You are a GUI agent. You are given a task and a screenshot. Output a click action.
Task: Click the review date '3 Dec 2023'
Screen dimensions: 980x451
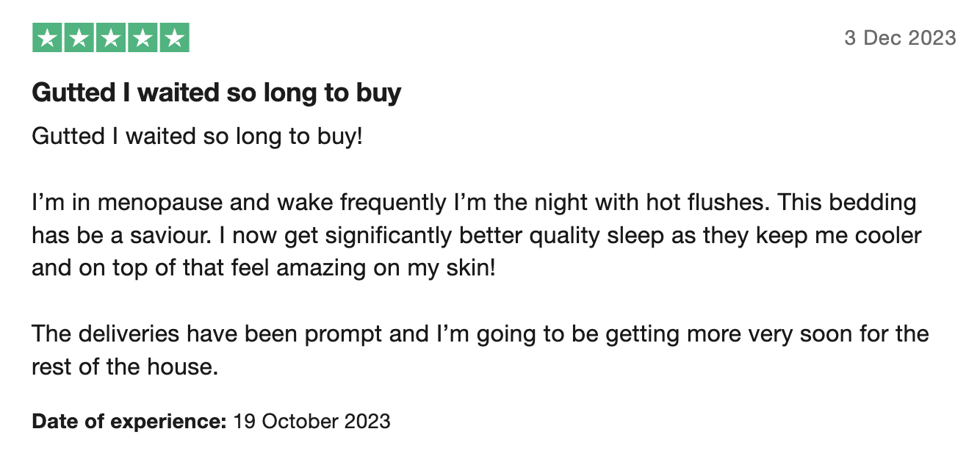[x=900, y=38]
